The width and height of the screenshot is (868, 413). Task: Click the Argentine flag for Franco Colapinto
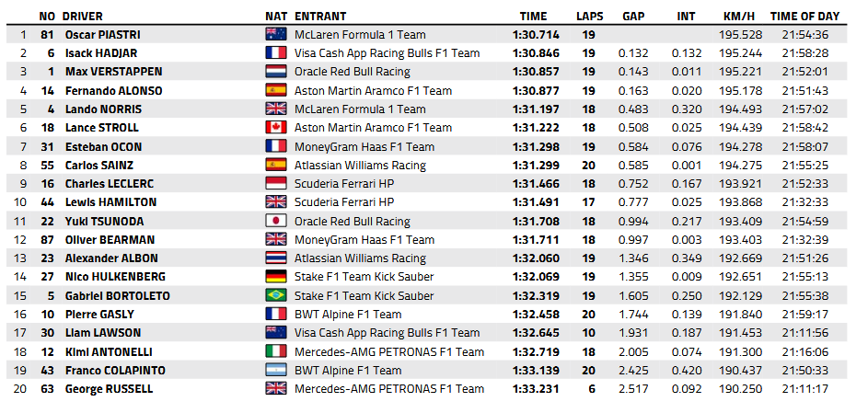tap(276, 371)
